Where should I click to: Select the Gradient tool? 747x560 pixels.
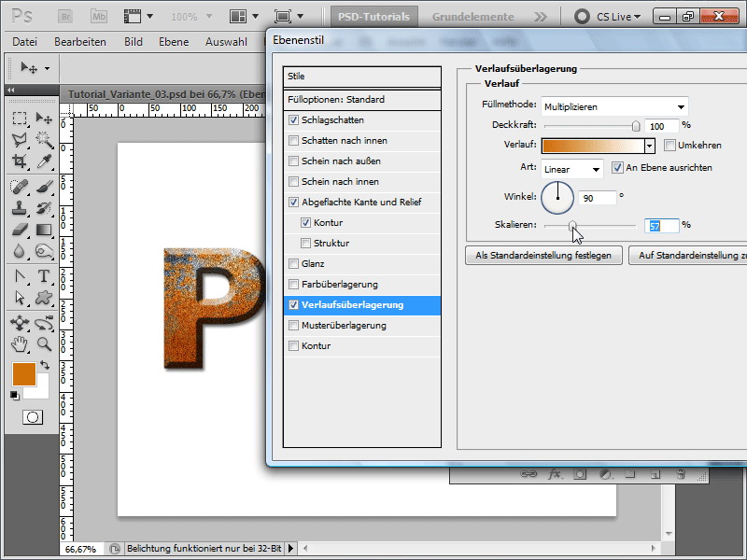tap(44, 230)
